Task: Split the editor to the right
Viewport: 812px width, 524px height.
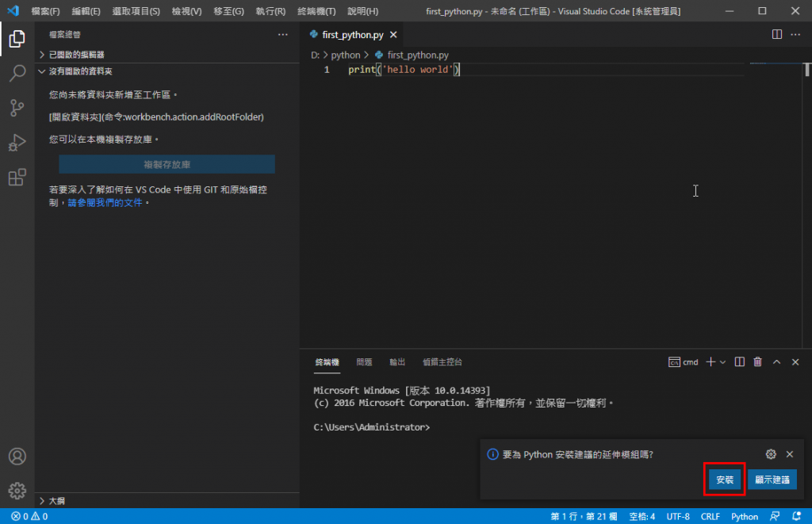Action: [x=777, y=34]
